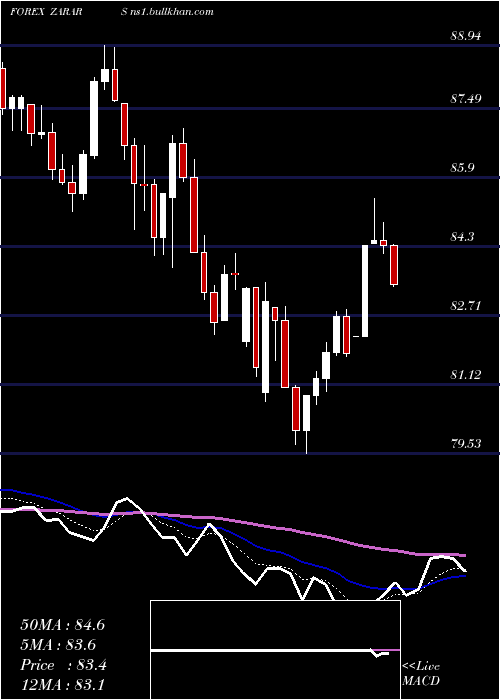
Task: Click inside the MACD inset panel
Action: (275, 650)
